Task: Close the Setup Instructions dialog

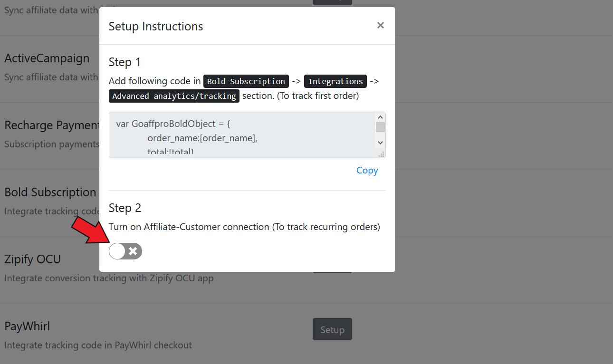Action: click(380, 25)
